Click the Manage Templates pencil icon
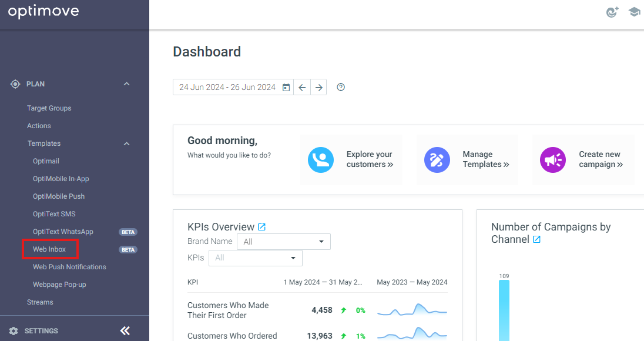The width and height of the screenshot is (644, 341). pos(437,160)
